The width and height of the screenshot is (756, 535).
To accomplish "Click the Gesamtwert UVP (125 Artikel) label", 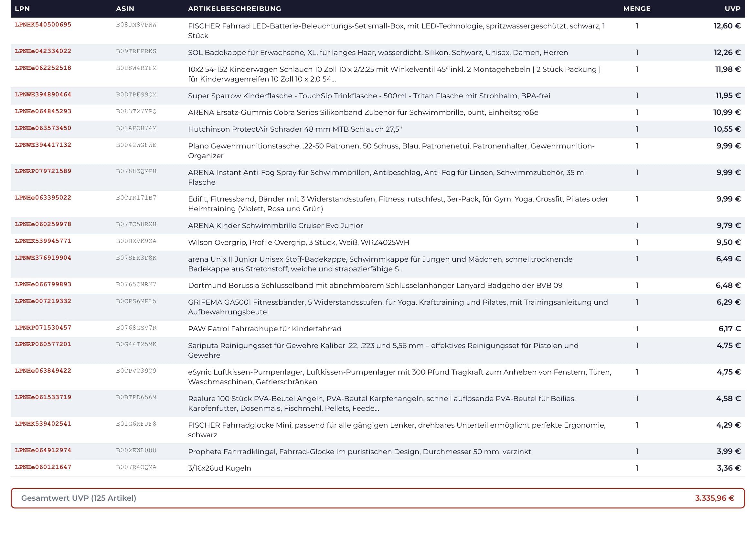I will (79, 498).
